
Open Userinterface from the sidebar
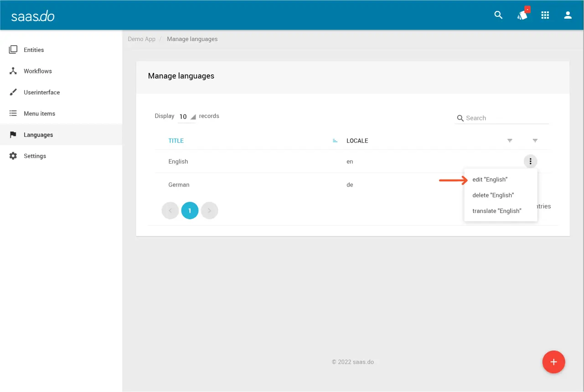click(x=41, y=93)
